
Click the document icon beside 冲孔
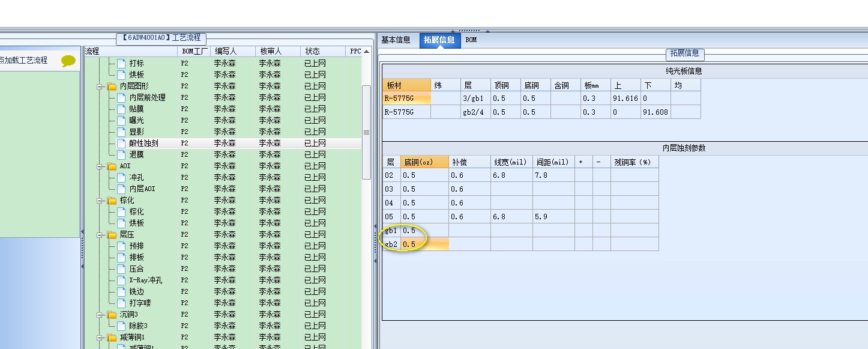pos(121,177)
